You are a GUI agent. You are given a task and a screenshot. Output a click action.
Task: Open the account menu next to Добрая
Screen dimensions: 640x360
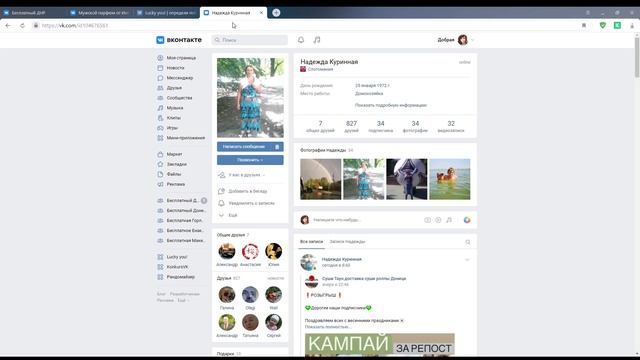[456, 40]
